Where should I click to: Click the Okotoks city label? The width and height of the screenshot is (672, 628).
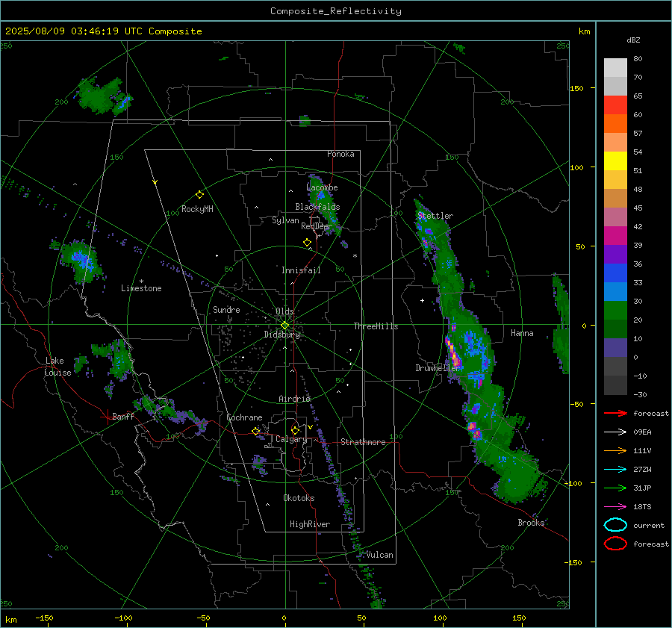299,498
